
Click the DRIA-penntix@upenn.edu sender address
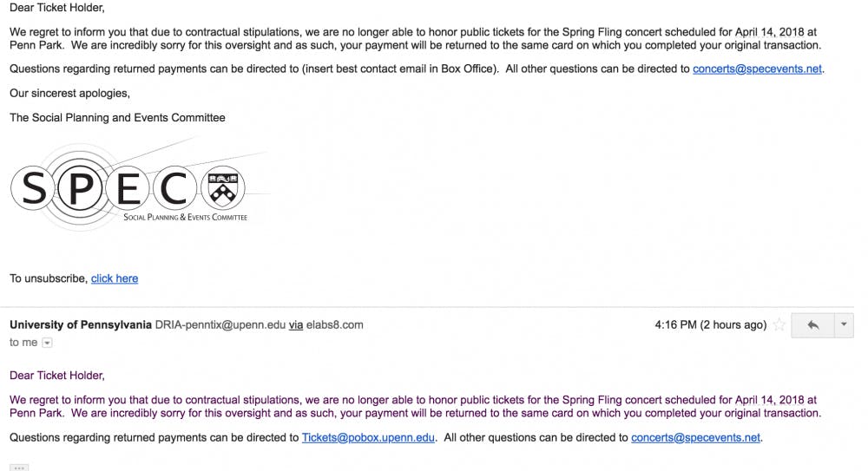pos(220,325)
